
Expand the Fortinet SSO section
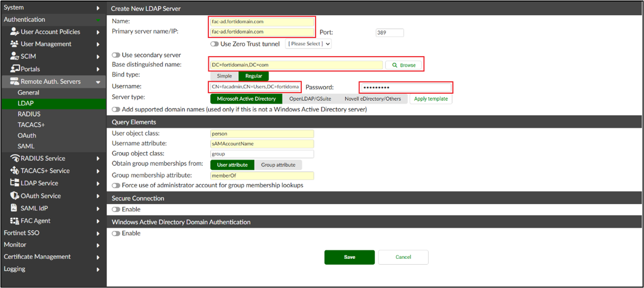pyautogui.click(x=98, y=233)
